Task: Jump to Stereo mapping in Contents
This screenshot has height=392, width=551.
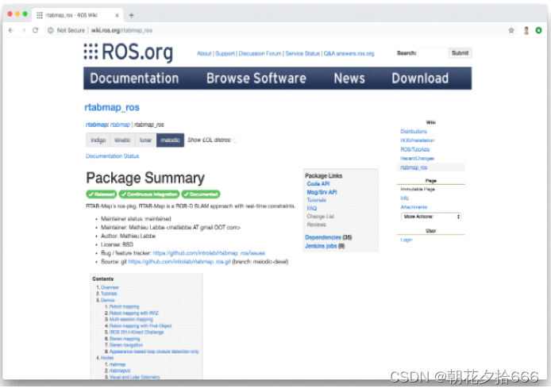Action: [x=125, y=339]
